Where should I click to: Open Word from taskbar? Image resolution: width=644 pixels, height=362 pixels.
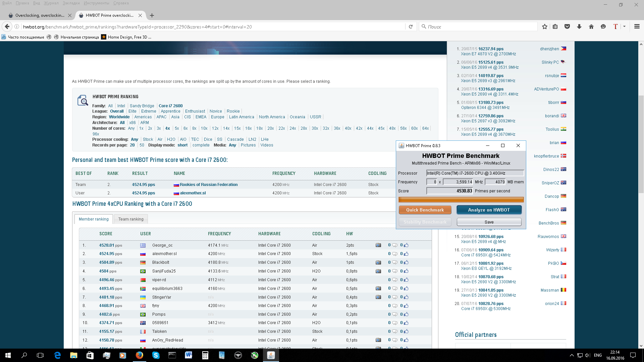click(x=189, y=355)
